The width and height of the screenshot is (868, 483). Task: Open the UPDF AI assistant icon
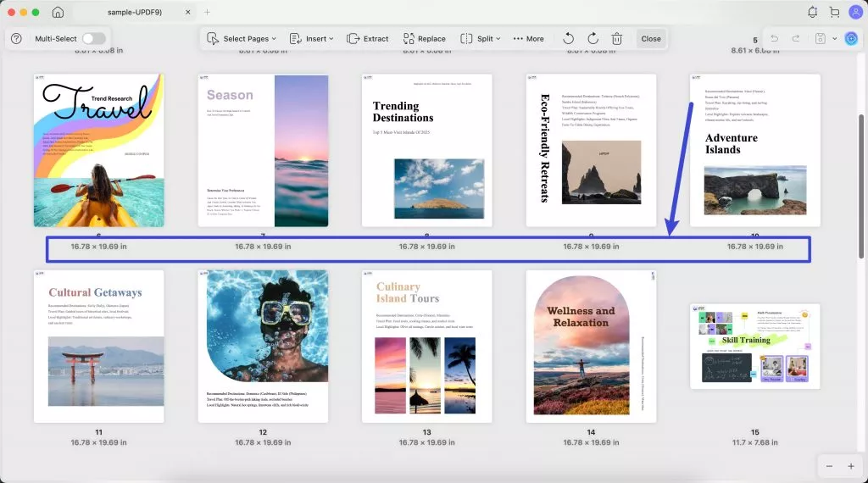tap(851, 39)
